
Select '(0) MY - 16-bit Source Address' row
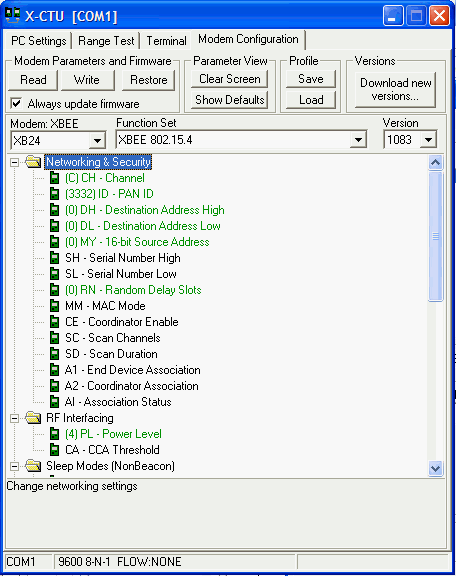(137, 242)
